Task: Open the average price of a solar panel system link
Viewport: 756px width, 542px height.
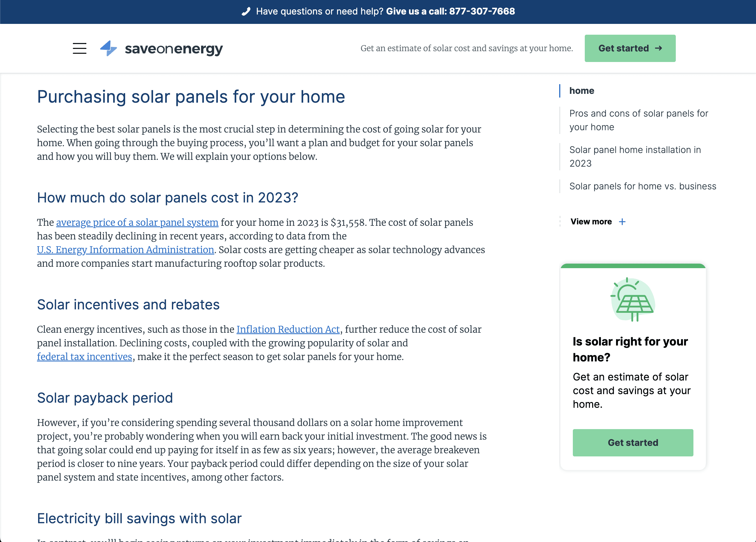Action: point(137,222)
